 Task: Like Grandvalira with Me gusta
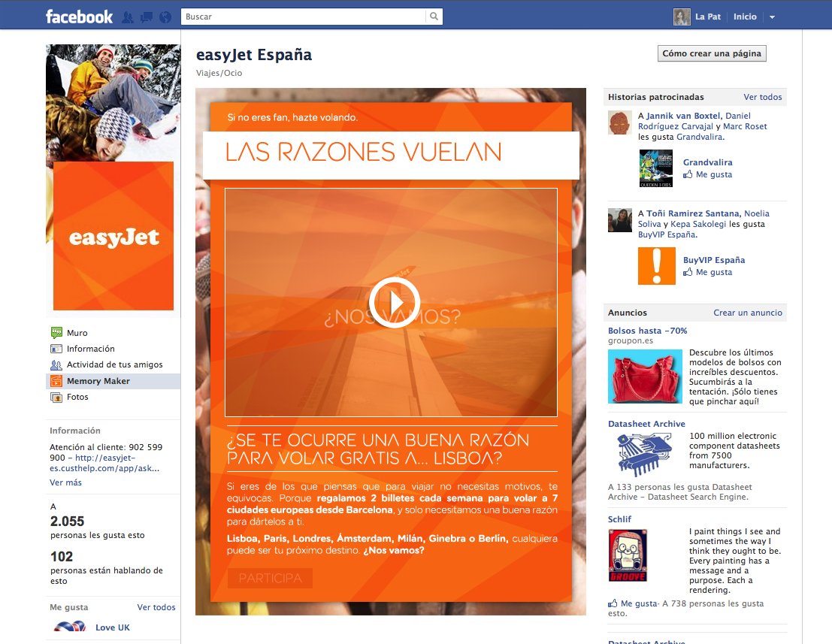[714, 174]
